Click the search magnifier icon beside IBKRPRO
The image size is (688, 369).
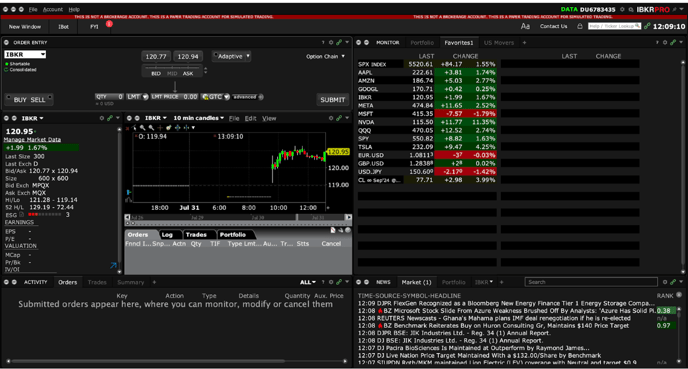coord(631,9)
